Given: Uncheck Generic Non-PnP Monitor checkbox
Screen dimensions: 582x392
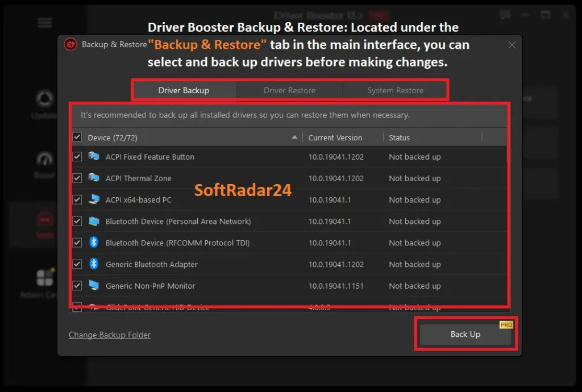Looking at the screenshot, I should [x=77, y=286].
